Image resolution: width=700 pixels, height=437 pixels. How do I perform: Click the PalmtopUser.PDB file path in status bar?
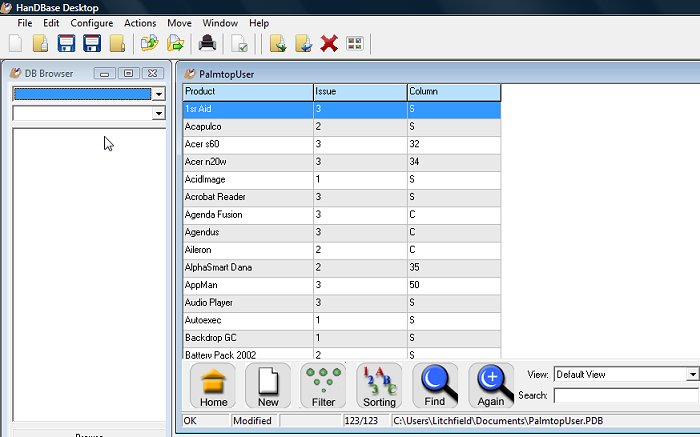(498, 421)
